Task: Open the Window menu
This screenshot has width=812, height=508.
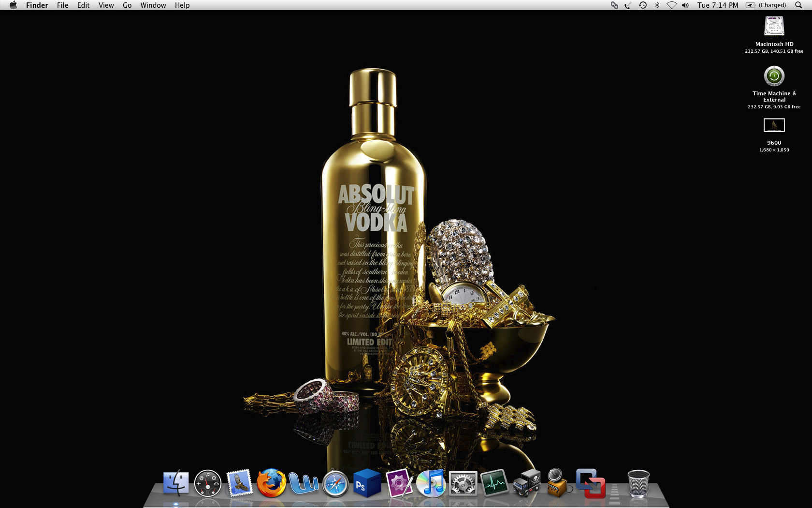Action: (x=153, y=5)
